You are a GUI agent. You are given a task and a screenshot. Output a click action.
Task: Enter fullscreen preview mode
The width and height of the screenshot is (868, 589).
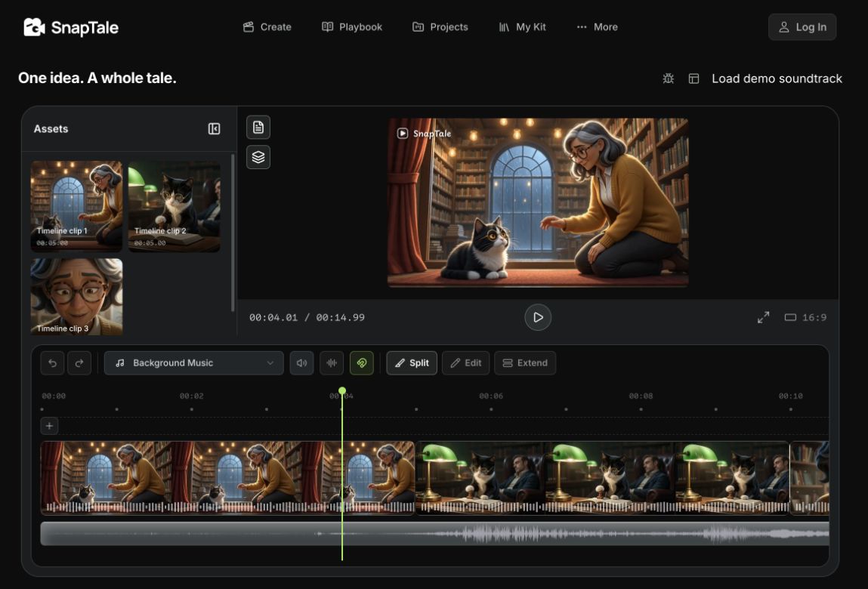point(764,317)
